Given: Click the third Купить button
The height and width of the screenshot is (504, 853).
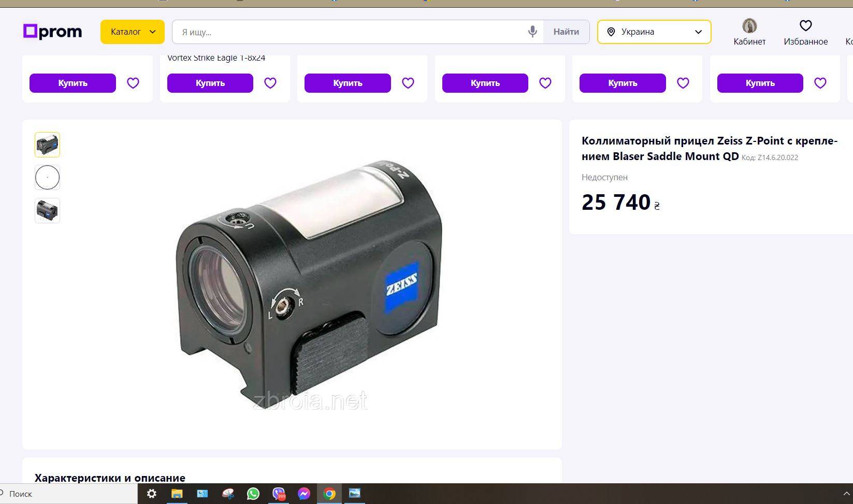Looking at the screenshot, I should (348, 83).
